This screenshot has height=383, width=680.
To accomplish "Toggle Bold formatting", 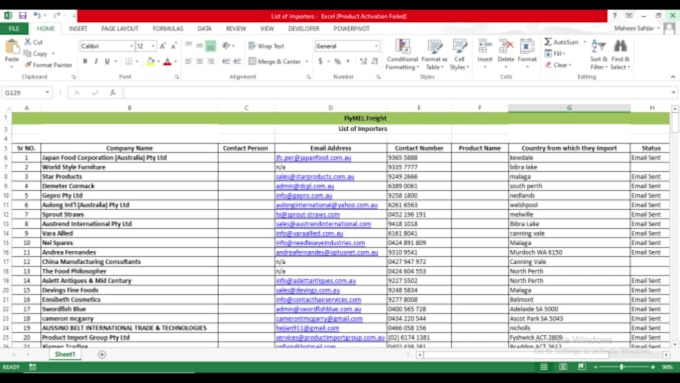I will [85, 61].
